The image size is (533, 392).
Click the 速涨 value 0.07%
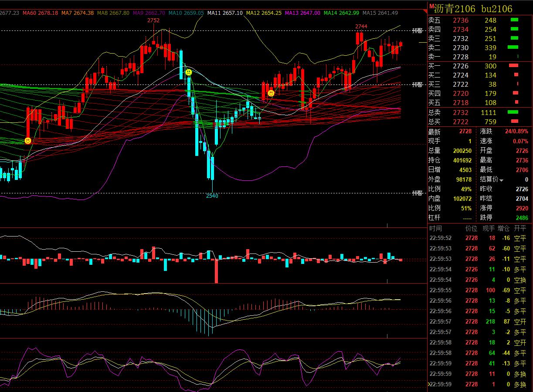[520, 141]
